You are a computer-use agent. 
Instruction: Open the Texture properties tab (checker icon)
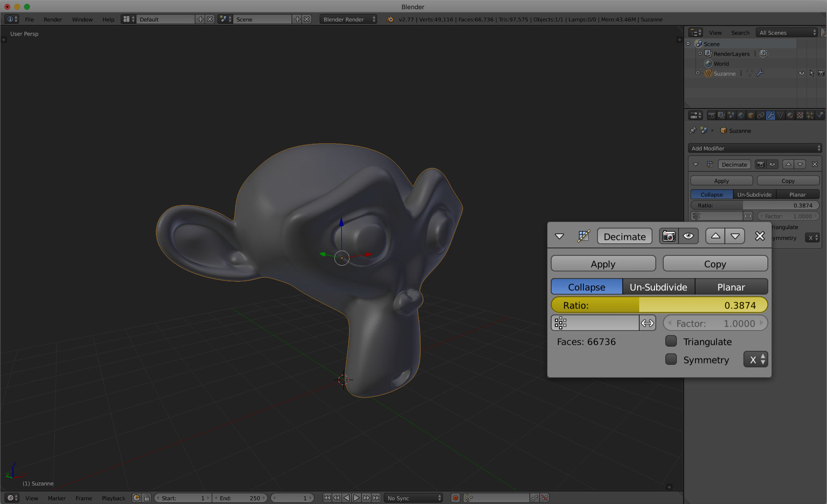[x=801, y=115]
